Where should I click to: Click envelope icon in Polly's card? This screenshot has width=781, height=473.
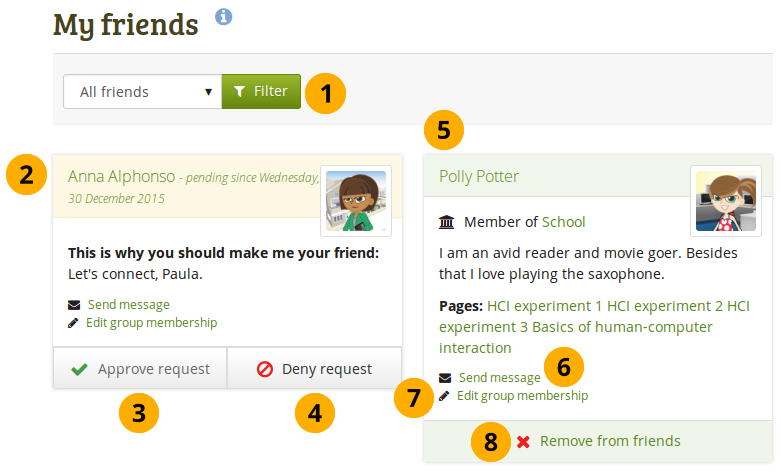click(x=444, y=378)
